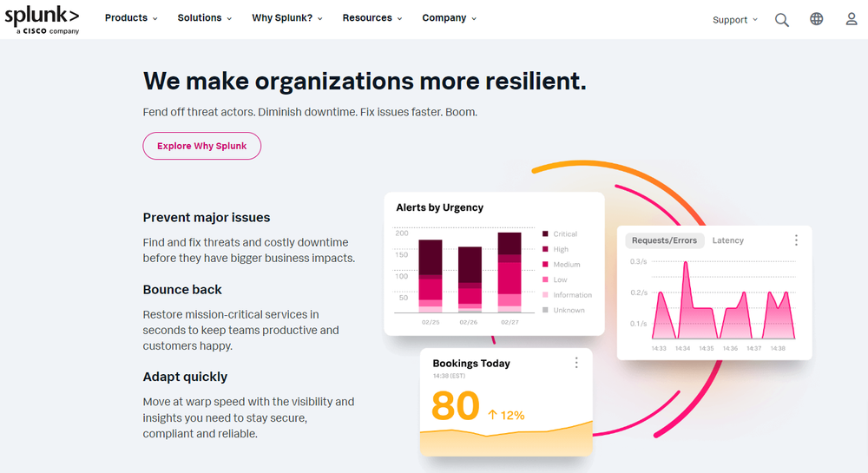Click the Medium legend swatch
This screenshot has height=473, width=868.
click(545, 265)
